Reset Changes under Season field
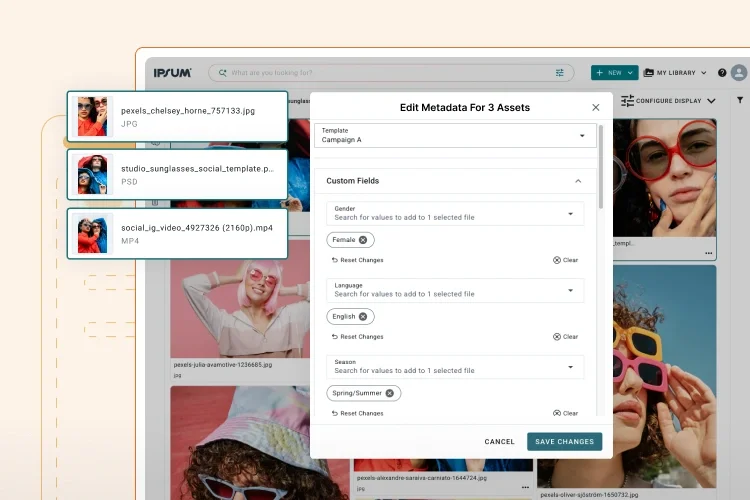The width and height of the screenshot is (750, 500). [x=357, y=413]
